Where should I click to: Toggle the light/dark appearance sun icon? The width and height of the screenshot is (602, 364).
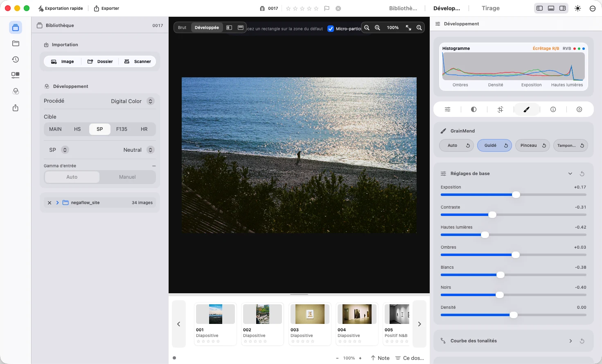tap(578, 8)
